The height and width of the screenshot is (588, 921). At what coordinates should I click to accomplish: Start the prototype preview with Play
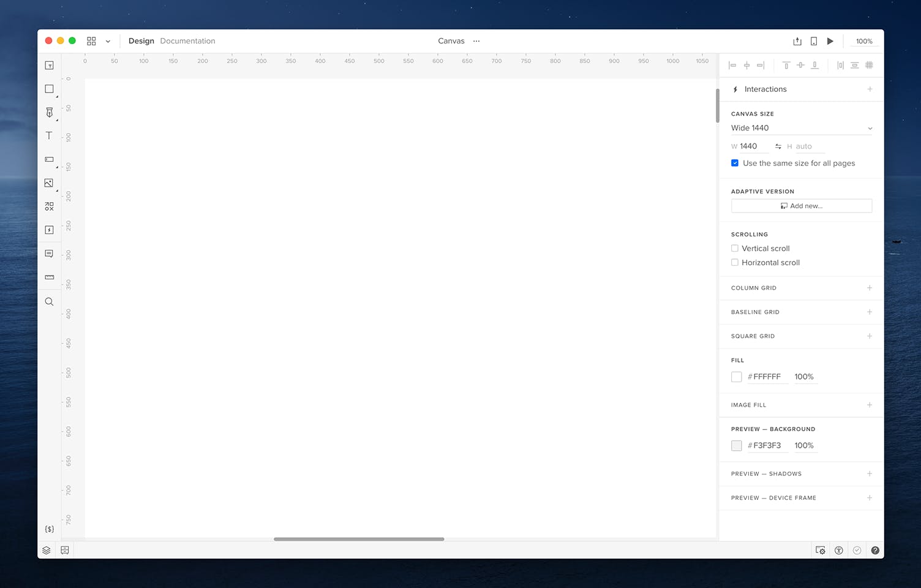[x=830, y=41]
